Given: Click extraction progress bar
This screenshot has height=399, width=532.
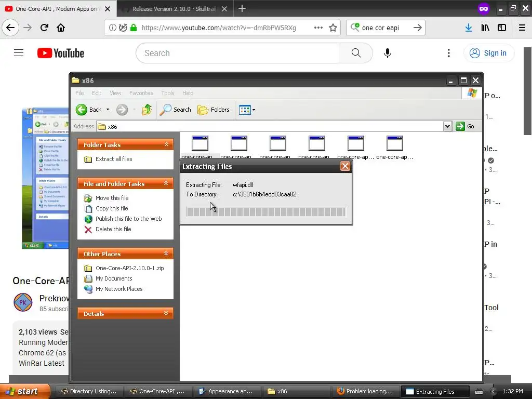Looking at the screenshot, I should pyautogui.click(x=266, y=212).
